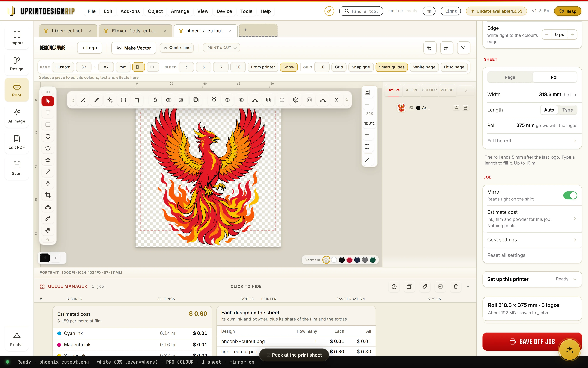
Task: Zoom in with the plus icon
Action: click(367, 135)
